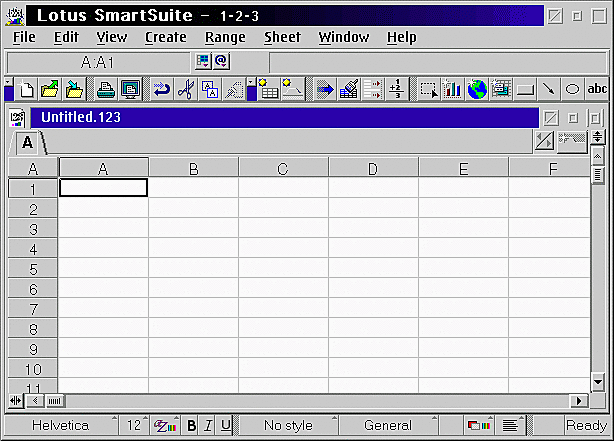Open the Edit menu

[x=66, y=37]
